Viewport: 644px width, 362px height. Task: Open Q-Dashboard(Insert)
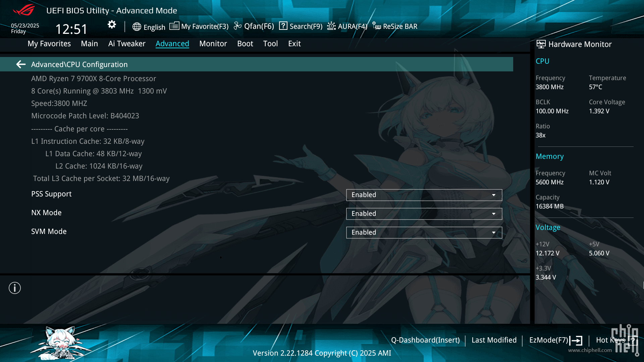click(x=425, y=340)
